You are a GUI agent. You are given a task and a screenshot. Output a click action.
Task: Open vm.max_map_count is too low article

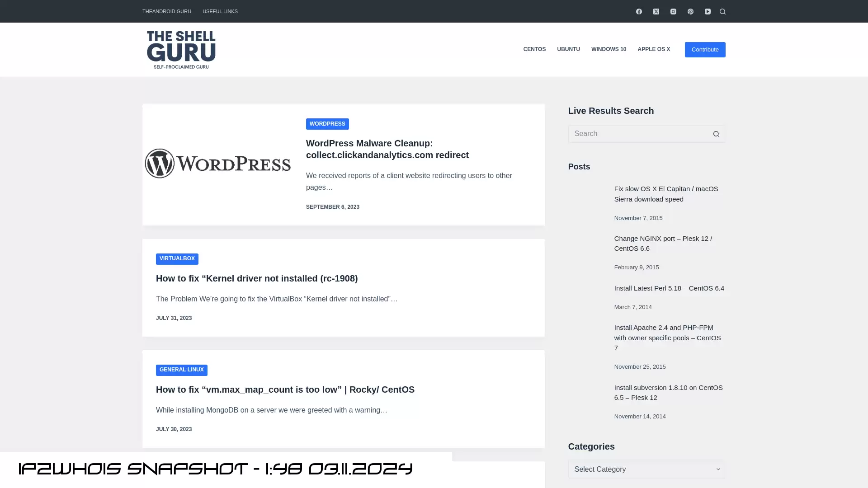pos(285,389)
